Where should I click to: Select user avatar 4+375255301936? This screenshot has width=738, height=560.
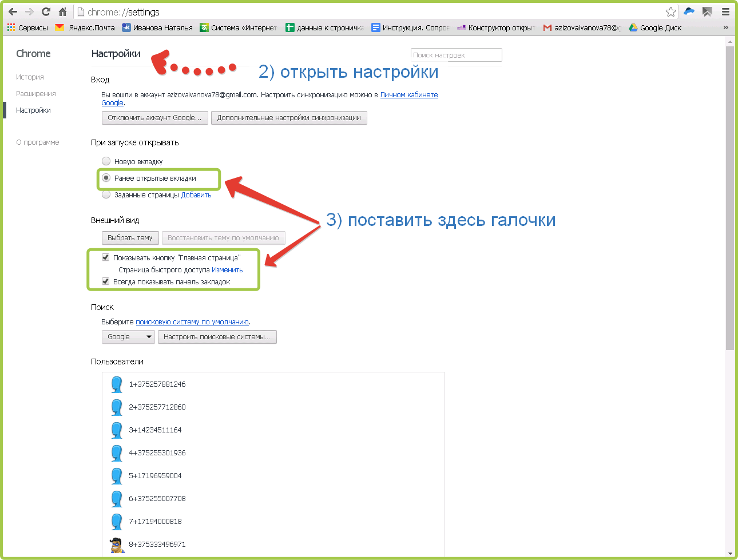pos(117,453)
